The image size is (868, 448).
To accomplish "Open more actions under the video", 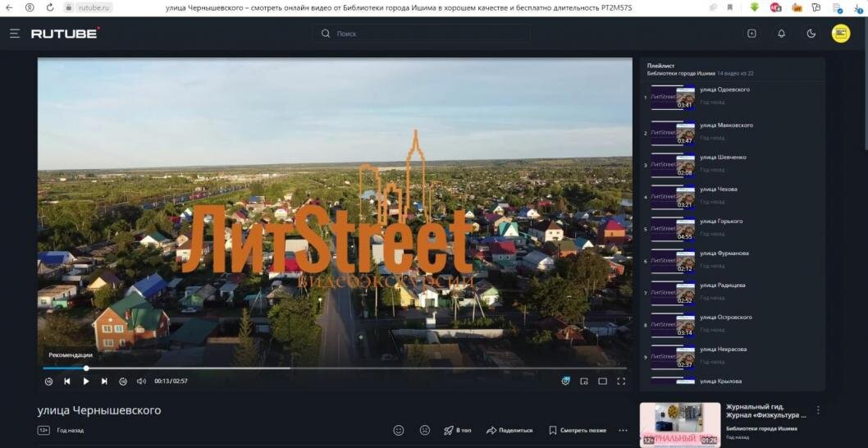I will pyautogui.click(x=624, y=430).
